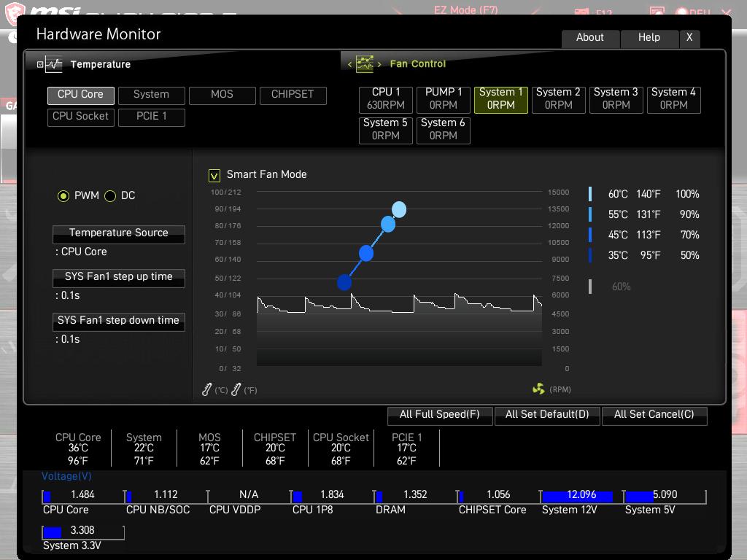This screenshot has width=747, height=560.
Task: Click the CPU Core 36°C temperature reading
Action: tap(78, 448)
